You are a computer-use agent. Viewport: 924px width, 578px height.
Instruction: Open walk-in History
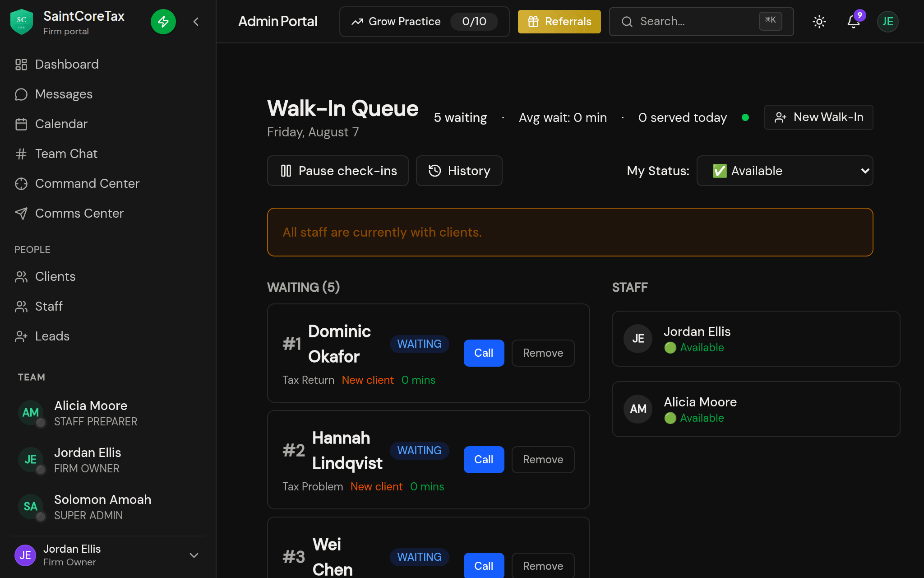tap(459, 171)
